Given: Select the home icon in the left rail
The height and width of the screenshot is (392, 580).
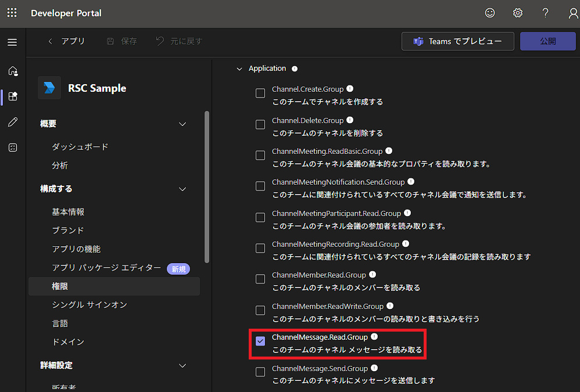Looking at the screenshot, I should [x=12, y=71].
